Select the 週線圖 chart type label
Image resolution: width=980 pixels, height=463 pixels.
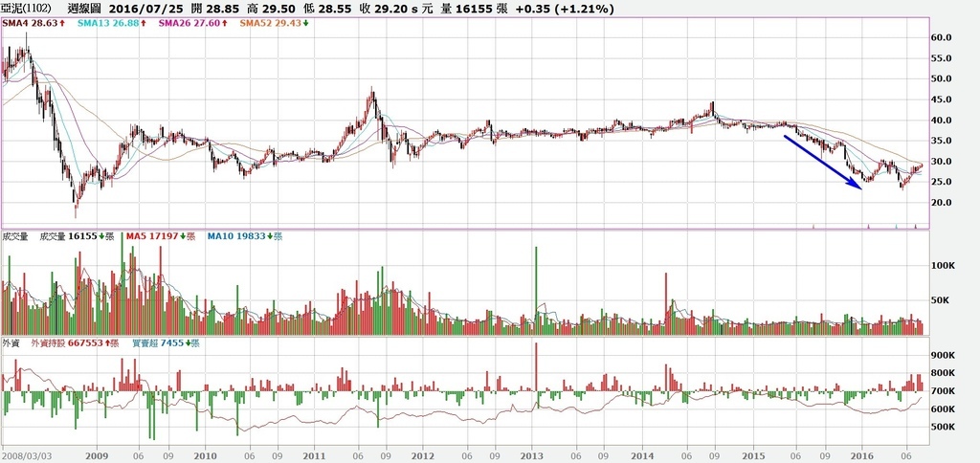(85, 8)
